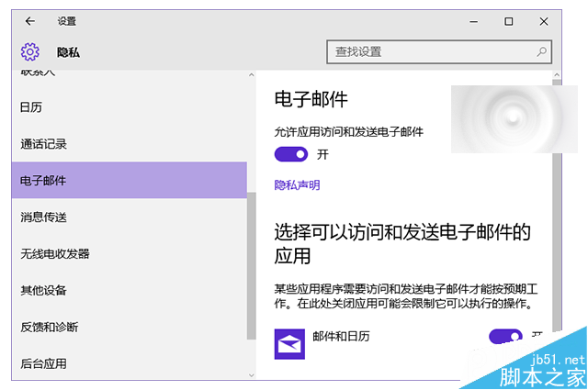This screenshot has height=390, width=588.
Task: Turn off 允许应用访问和发送电子邮件 switch
Action: pos(291,154)
